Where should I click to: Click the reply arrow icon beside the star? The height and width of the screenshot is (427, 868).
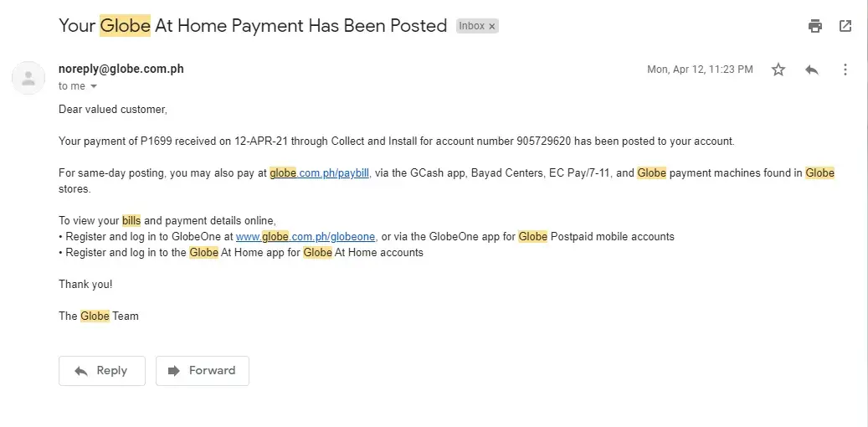(811, 69)
